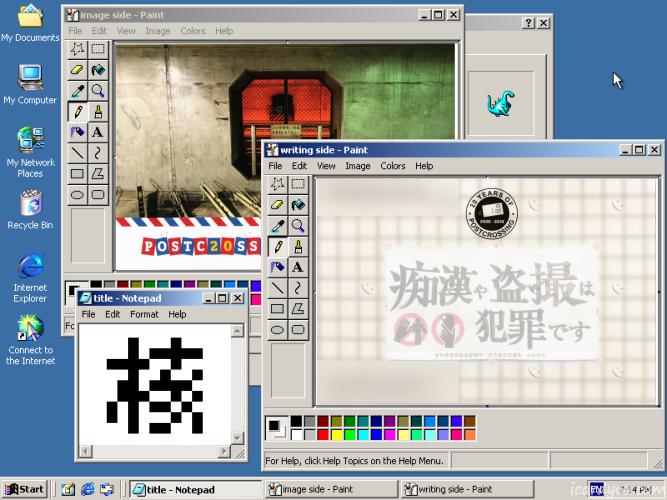Open the Format menu in Notepad
Image resolution: width=667 pixels, height=500 pixels.
point(144,314)
